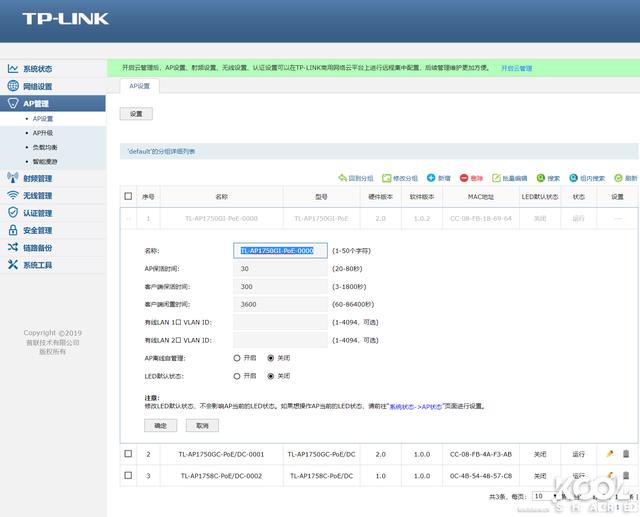Click the LED默认状态 column header

click(540, 197)
